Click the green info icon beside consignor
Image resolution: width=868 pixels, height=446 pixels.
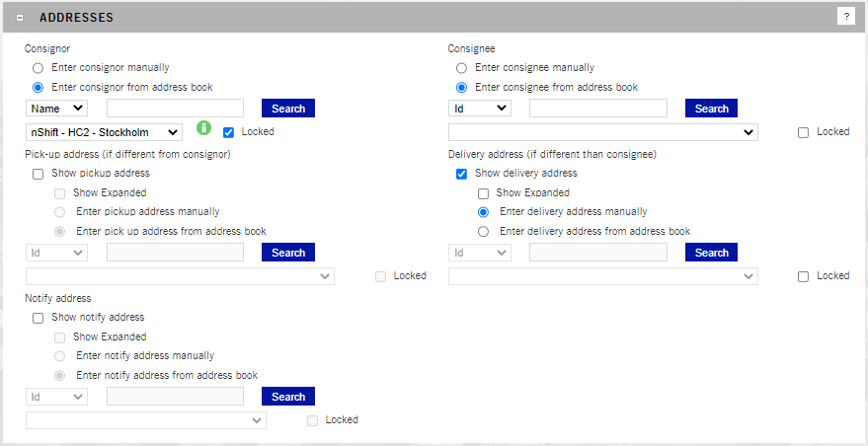click(x=204, y=128)
